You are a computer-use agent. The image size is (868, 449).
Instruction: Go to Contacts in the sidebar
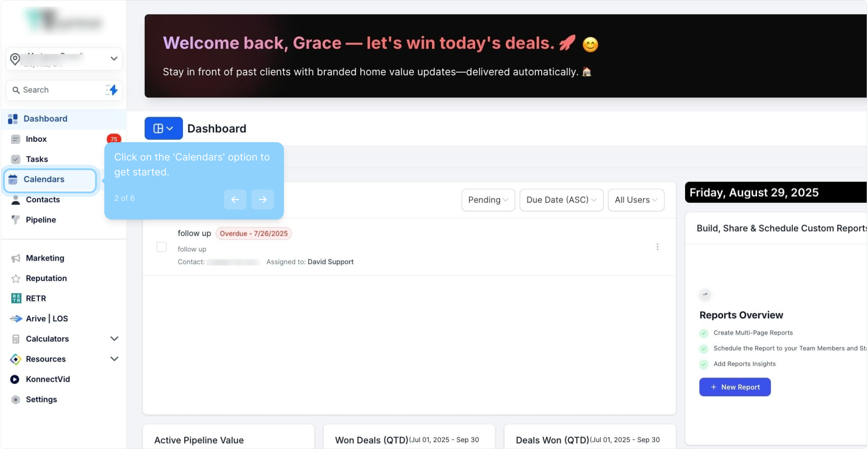click(42, 200)
